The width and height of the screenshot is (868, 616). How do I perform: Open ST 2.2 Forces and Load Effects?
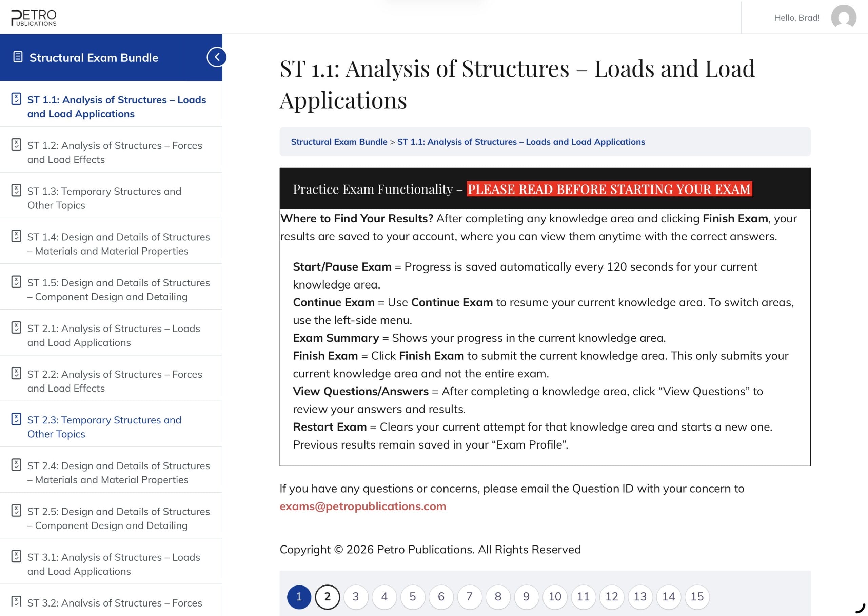tap(115, 381)
